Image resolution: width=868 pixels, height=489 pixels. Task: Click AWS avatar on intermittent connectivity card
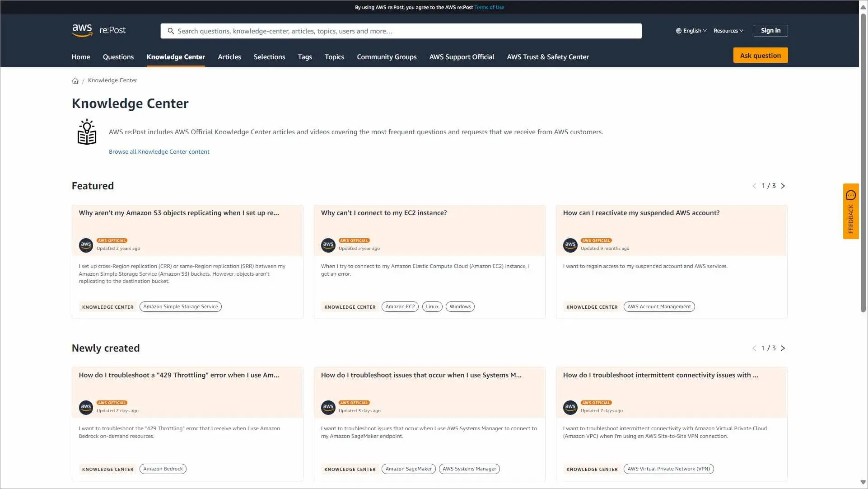570,407
